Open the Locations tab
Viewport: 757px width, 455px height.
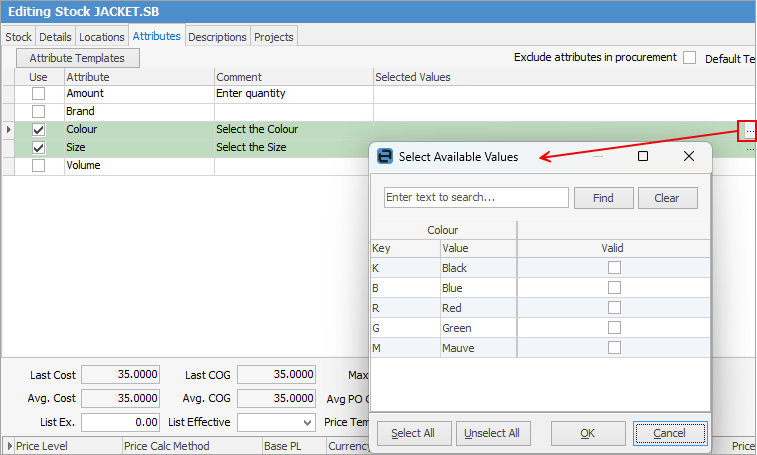(102, 37)
